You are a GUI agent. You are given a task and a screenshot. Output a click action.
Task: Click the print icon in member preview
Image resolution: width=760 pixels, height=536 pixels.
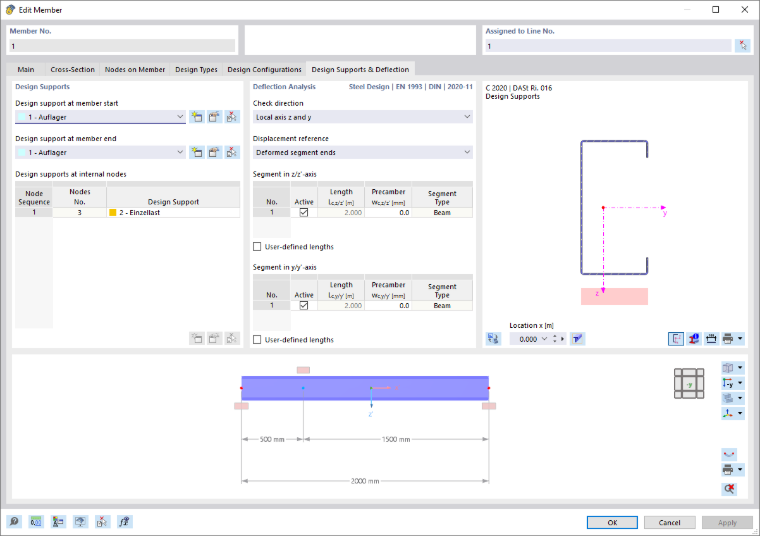pyautogui.click(x=728, y=470)
